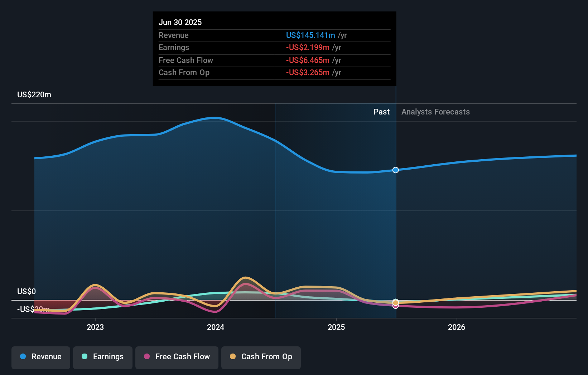Click the Free Cash Flow marker below the orange one
The width and height of the screenshot is (588, 375).
pos(395,307)
